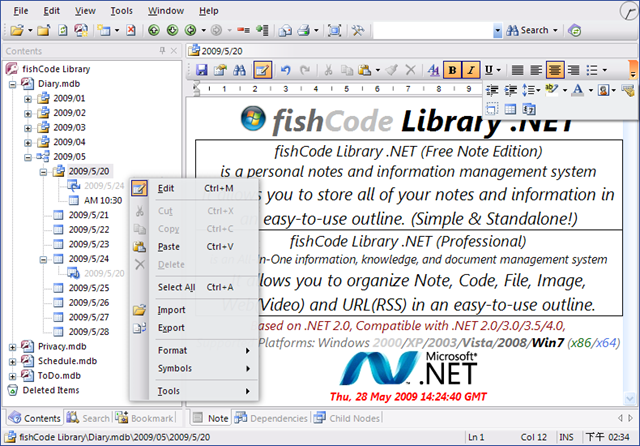
Task: Click the undo arrow icon
Action: tap(285, 70)
